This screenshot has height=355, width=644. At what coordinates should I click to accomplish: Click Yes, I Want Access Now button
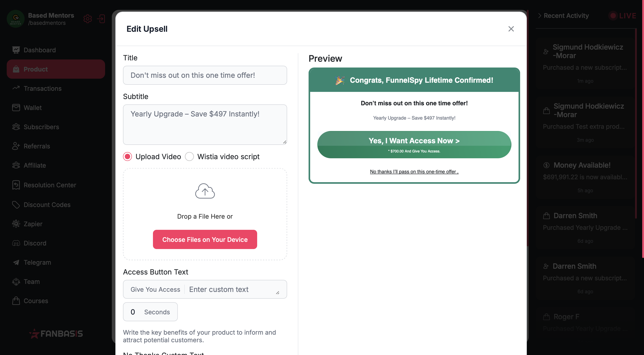pyautogui.click(x=414, y=144)
